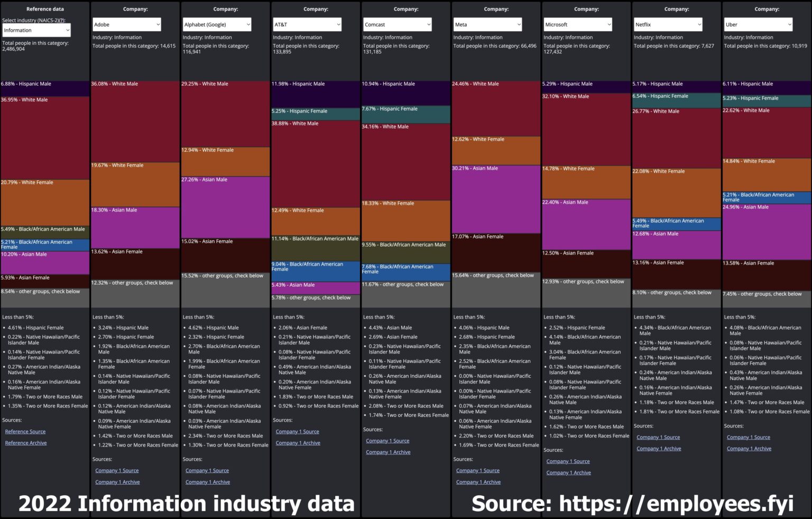812x519 pixels.
Task: Select the 22.40% Asian Male bar for Microsoft
Action: pos(587,225)
